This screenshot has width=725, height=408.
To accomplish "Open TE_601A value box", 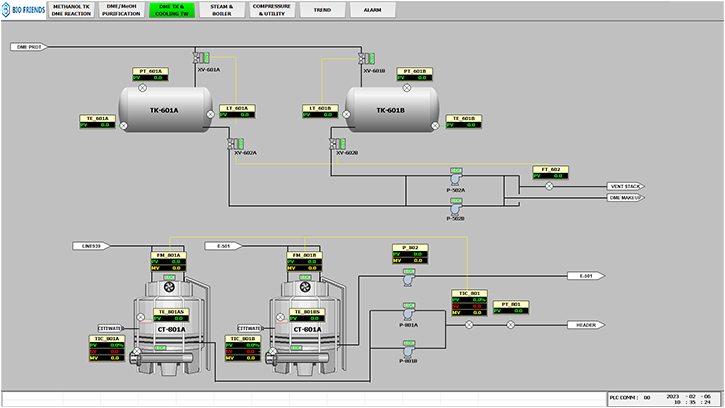I will pos(97,122).
